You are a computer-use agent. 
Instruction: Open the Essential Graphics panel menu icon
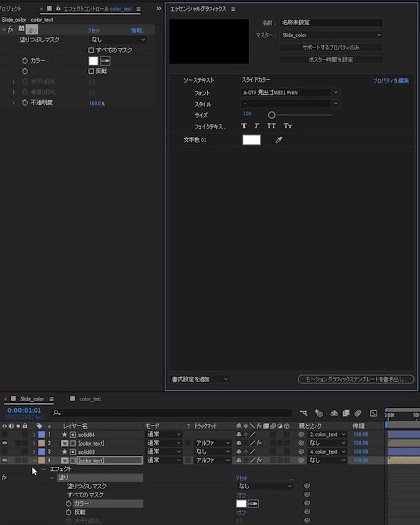[233, 9]
